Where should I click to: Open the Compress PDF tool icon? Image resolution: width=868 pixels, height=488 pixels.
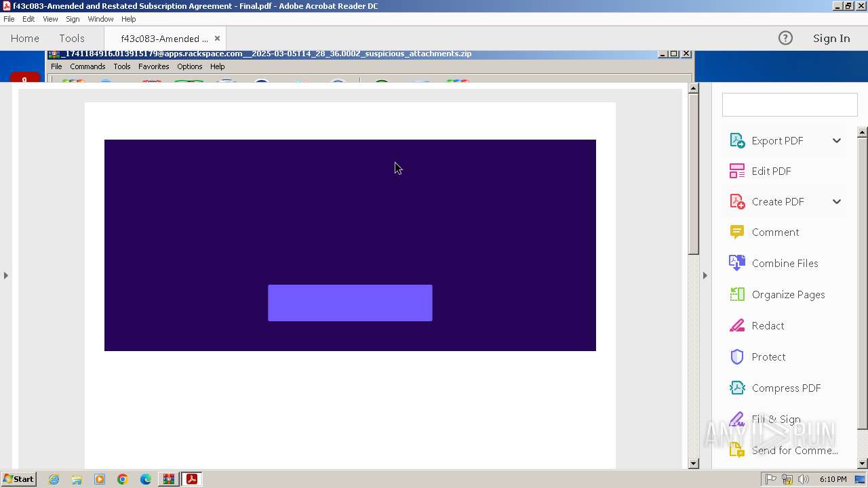click(737, 388)
